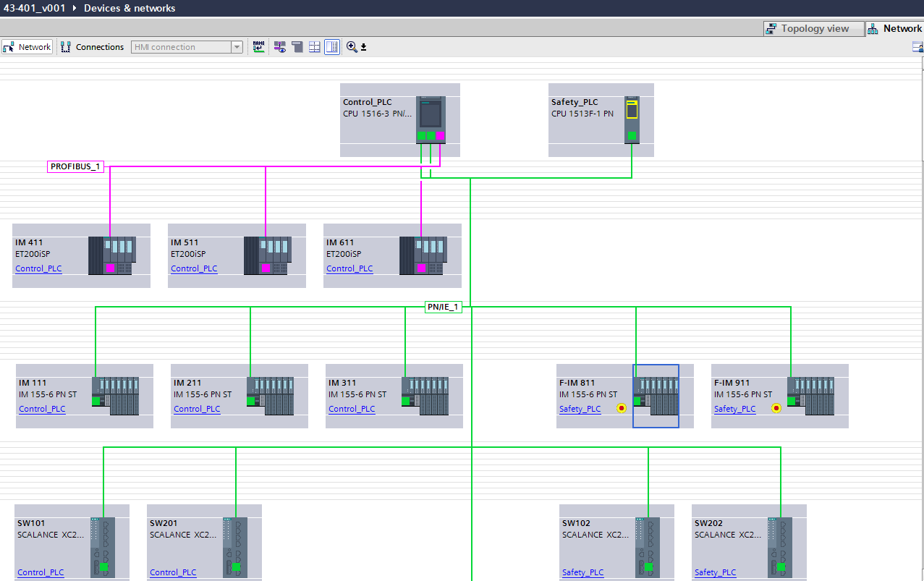The height and width of the screenshot is (581, 924).
Task: Open the Safety_PLC link under F-IM 811
Action: click(x=580, y=409)
